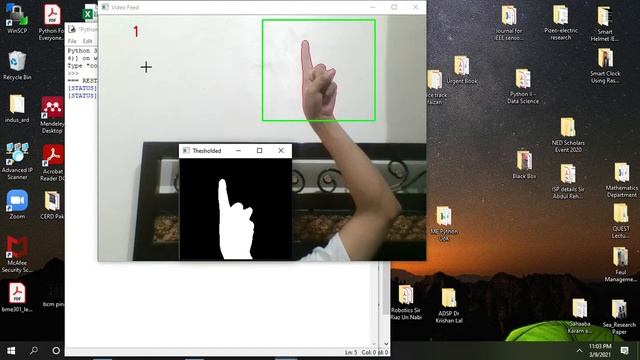Open the Feul Management folder
The image size is (640, 360).
(x=620, y=264)
